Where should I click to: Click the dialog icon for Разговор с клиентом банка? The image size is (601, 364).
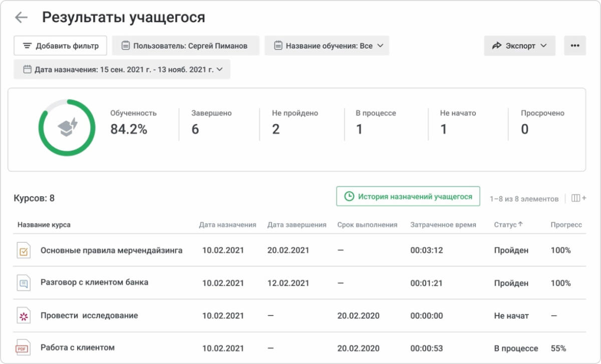click(x=24, y=283)
